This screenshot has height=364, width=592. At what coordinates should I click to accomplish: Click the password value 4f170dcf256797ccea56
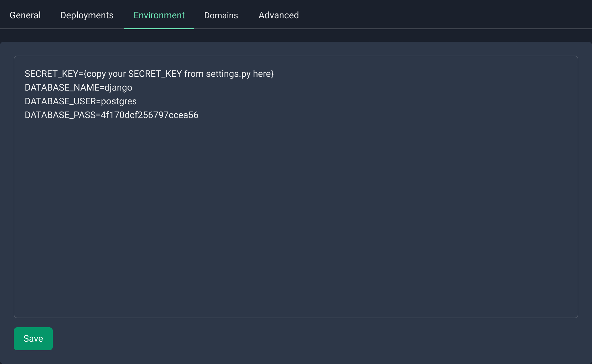click(149, 115)
